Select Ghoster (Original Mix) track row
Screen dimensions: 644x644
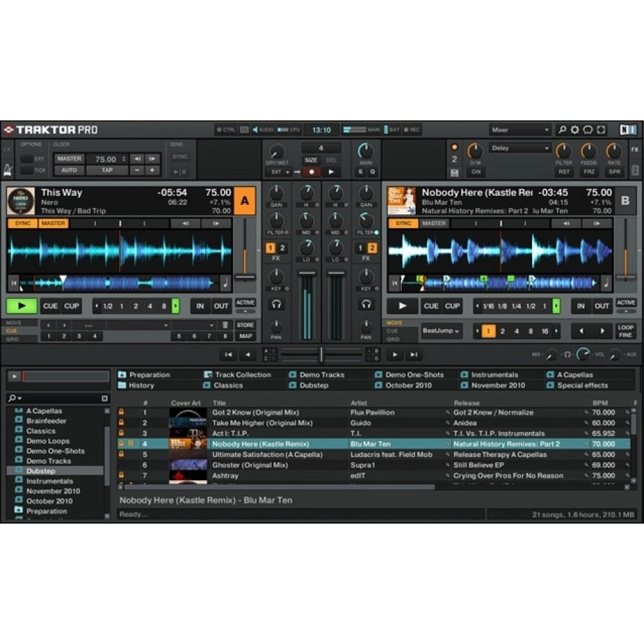coord(374,465)
